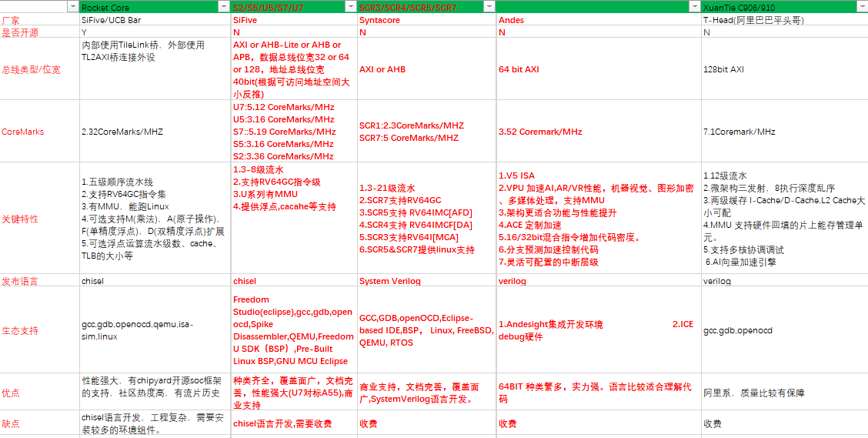Select the '性能强大、有chipyard开源soc框架' cell
This screenshot has width=868, height=438.
[155, 392]
